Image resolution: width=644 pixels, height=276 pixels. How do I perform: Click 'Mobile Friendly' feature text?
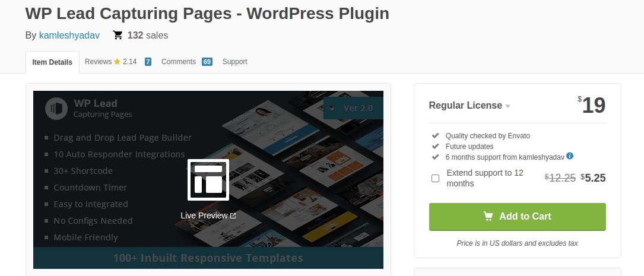pos(85,237)
